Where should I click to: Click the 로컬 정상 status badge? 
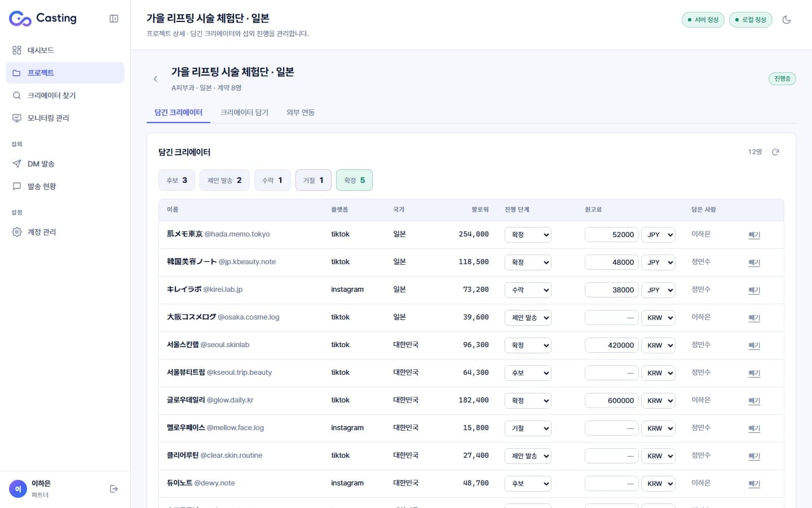click(x=751, y=20)
